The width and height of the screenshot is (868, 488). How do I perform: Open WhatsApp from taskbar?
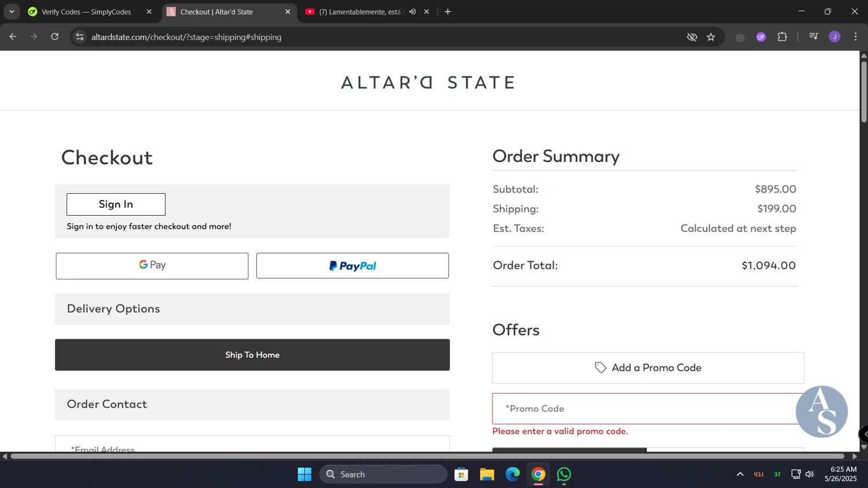point(564,474)
